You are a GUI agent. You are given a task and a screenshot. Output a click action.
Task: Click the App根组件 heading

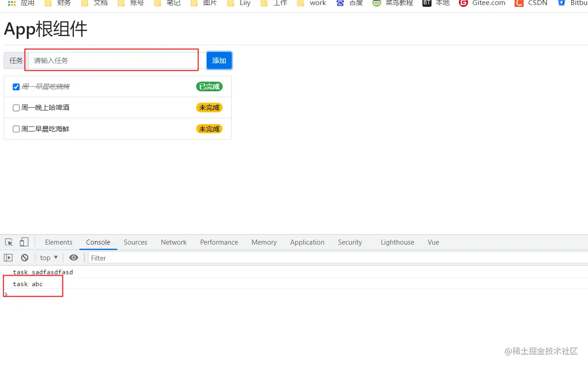[x=46, y=29]
